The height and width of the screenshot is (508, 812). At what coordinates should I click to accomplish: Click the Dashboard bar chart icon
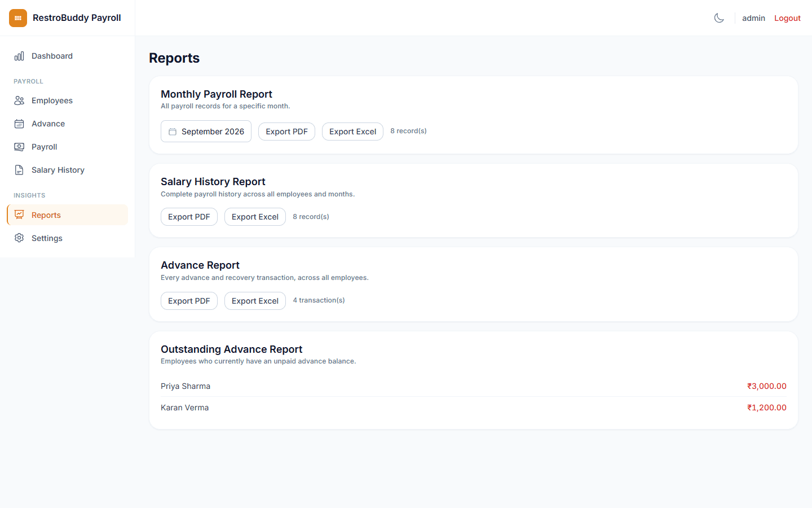point(19,56)
